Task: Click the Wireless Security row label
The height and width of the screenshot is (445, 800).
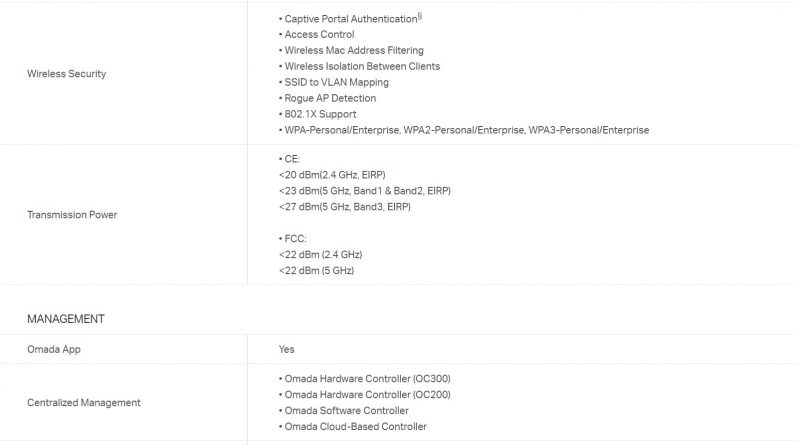Action: tap(66, 73)
